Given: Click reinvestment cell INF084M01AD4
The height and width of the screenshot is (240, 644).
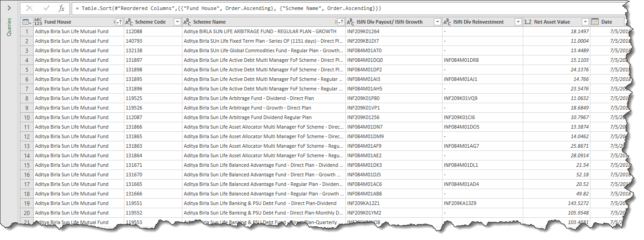Looking at the screenshot, I should tap(482, 184).
